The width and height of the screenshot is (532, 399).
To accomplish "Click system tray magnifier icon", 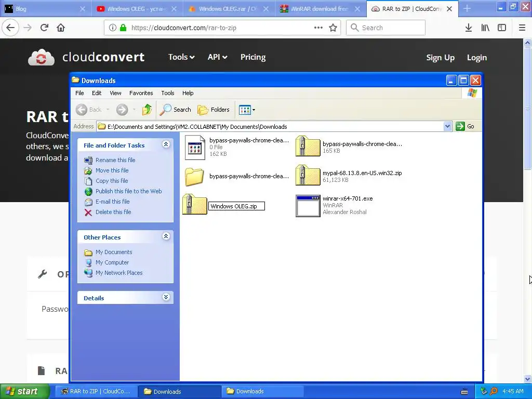I will click(x=494, y=391).
